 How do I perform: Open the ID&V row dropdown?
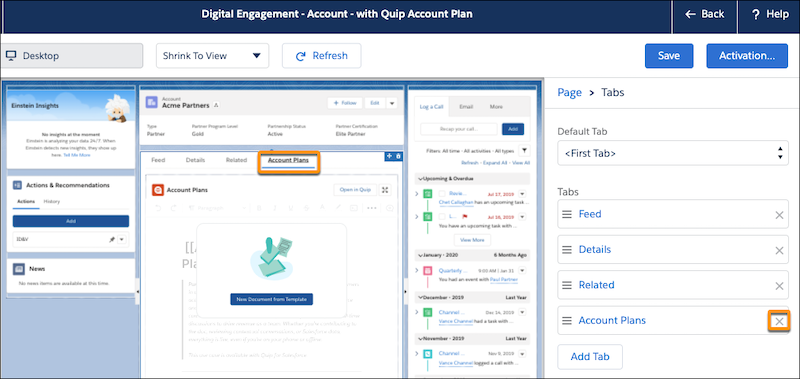[121, 239]
